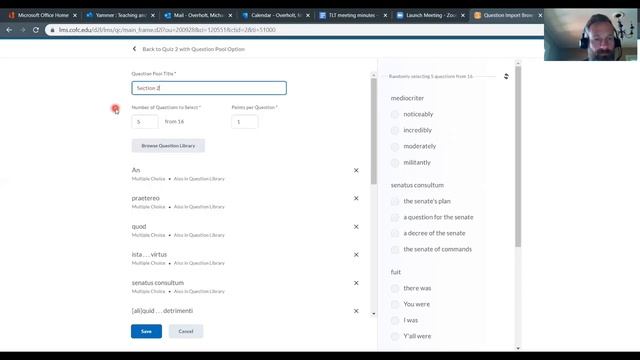Remove the 'praetereo' question with X

356,198
